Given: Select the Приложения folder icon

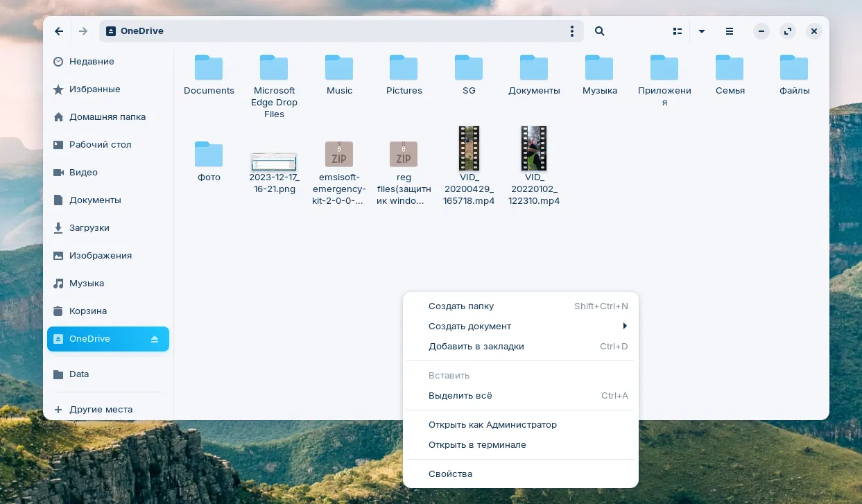Looking at the screenshot, I should click(x=664, y=68).
